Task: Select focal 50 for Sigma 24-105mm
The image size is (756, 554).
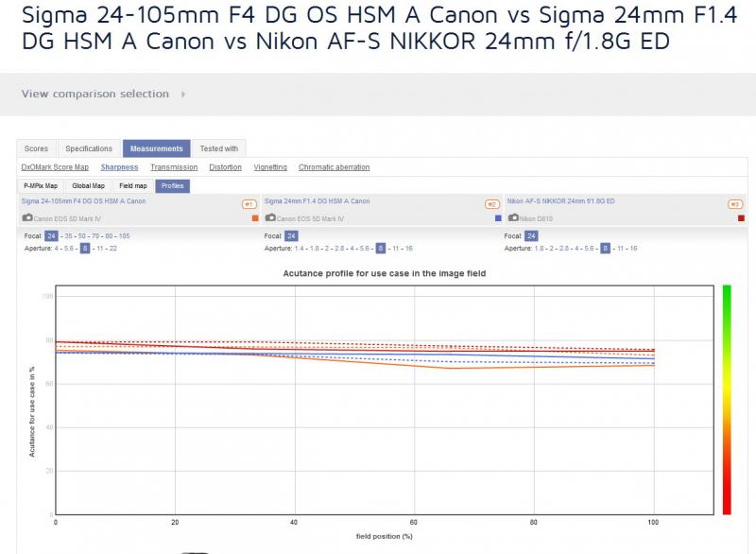Action: tap(82, 236)
